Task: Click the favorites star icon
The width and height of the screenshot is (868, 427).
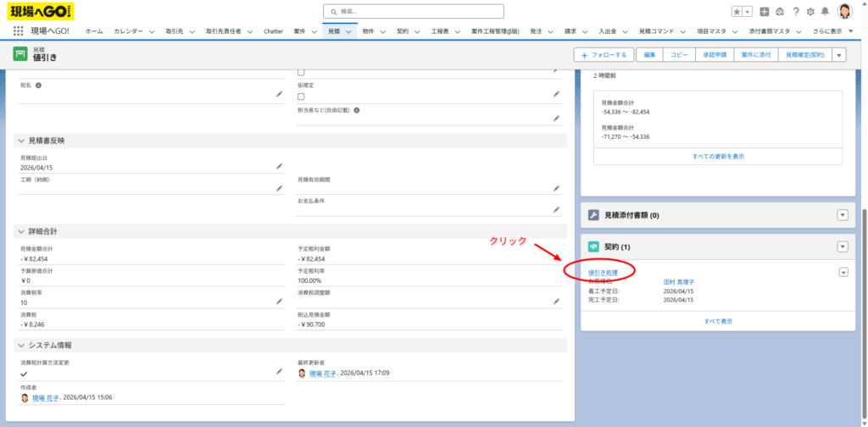Action: pyautogui.click(x=737, y=11)
